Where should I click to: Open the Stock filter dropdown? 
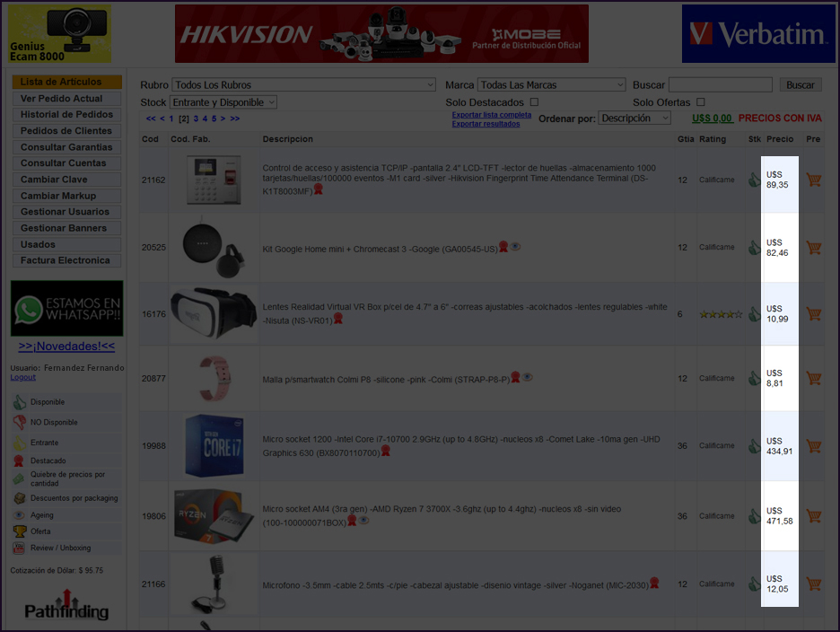click(223, 102)
